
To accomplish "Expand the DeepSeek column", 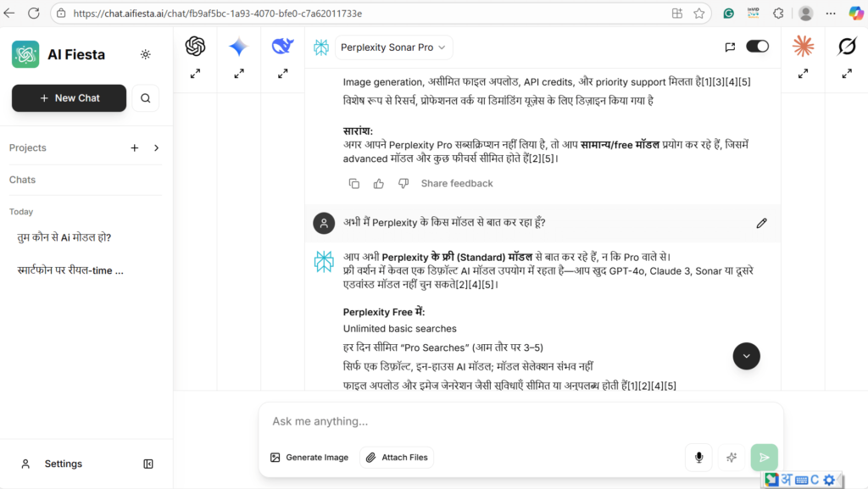I will 283,74.
